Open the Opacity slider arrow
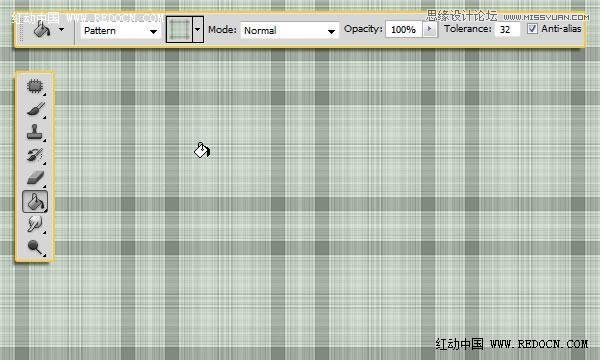Screen dimensions: 600x360 coord(429,29)
